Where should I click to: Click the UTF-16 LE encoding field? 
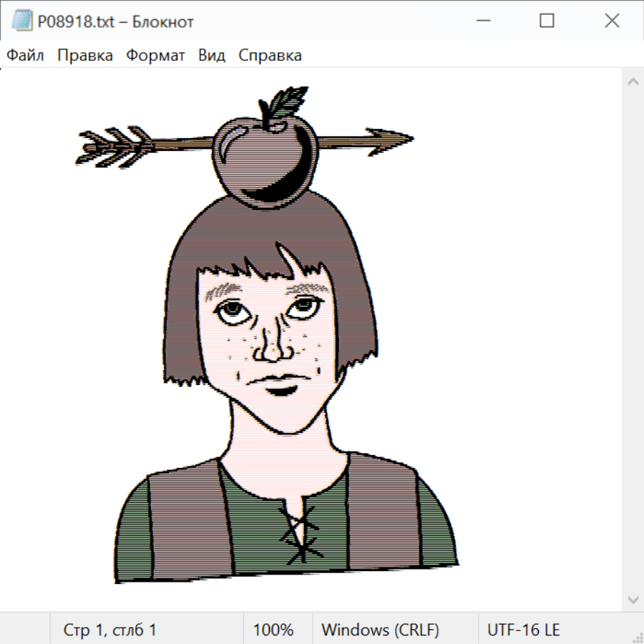point(523,630)
